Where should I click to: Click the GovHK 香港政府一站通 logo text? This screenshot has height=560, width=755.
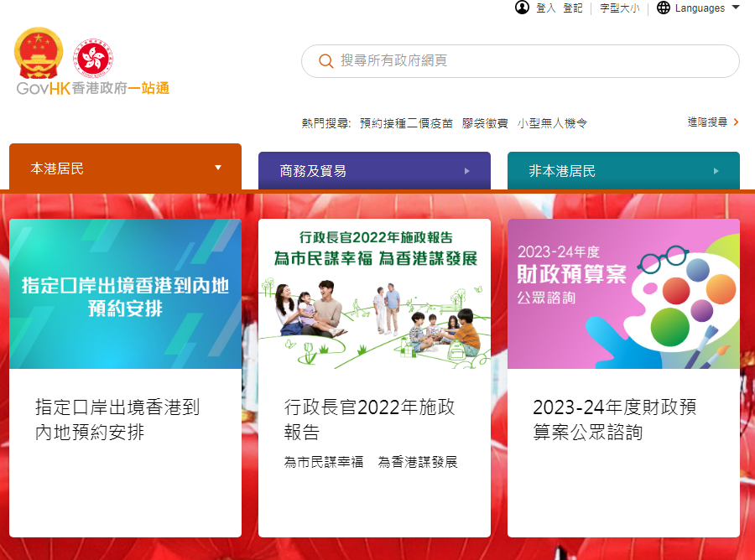92,88
